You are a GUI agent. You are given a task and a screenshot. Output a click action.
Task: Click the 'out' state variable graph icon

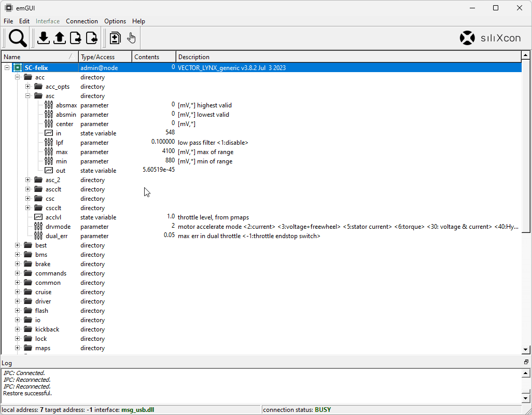tap(49, 170)
